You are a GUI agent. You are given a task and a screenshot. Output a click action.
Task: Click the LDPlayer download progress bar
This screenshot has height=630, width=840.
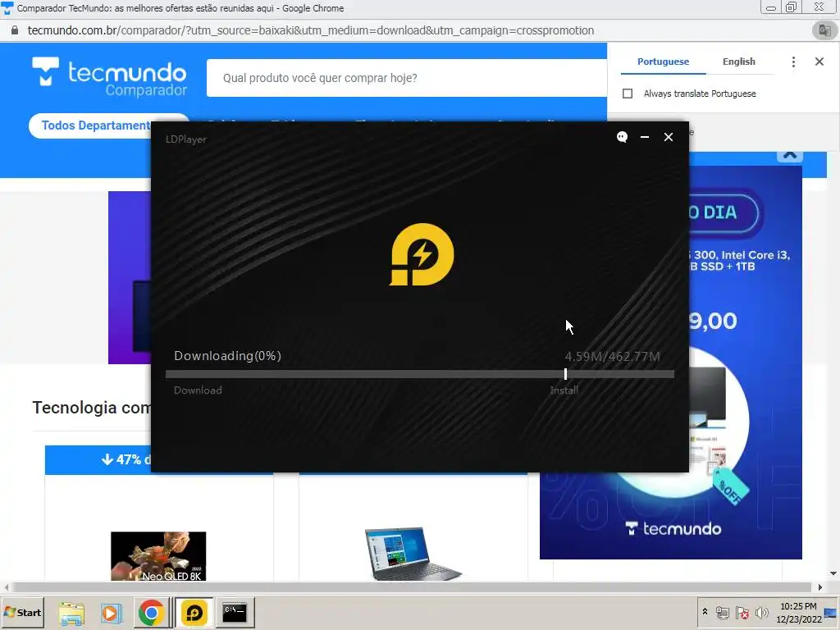click(x=419, y=374)
